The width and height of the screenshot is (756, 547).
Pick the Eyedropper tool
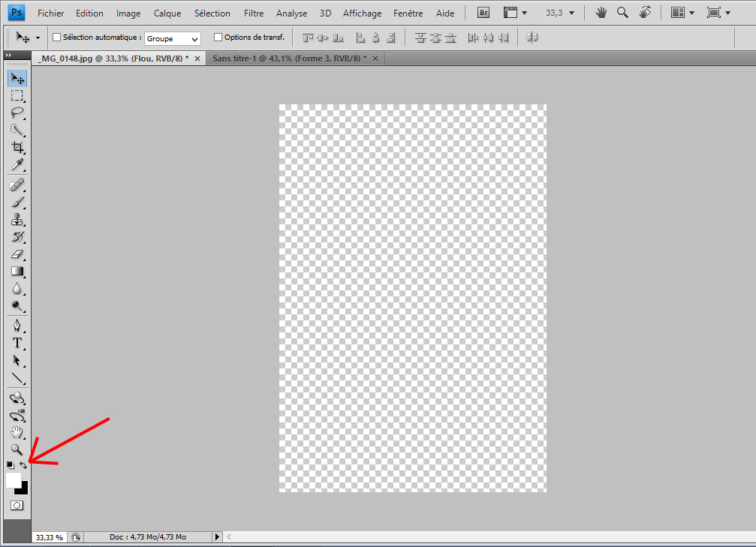[x=17, y=164]
